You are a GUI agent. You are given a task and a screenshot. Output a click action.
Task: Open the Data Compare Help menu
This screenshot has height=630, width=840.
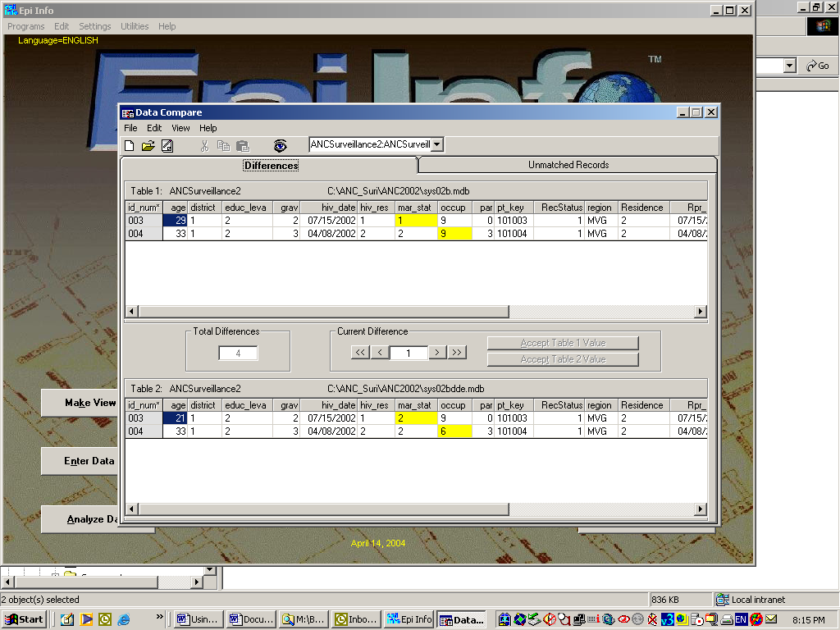click(x=208, y=128)
